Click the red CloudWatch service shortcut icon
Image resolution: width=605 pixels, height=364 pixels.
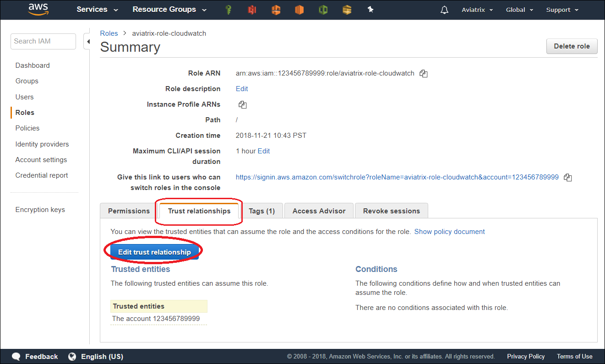pos(252,9)
